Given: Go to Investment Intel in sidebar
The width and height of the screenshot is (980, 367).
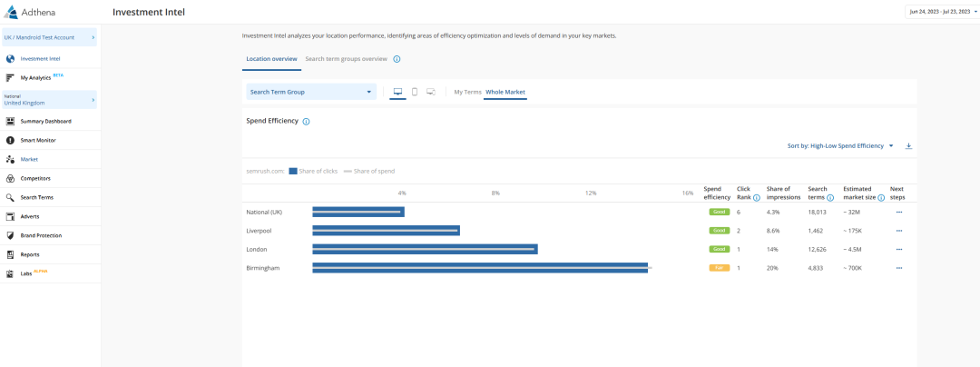Looking at the screenshot, I should pos(40,59).
